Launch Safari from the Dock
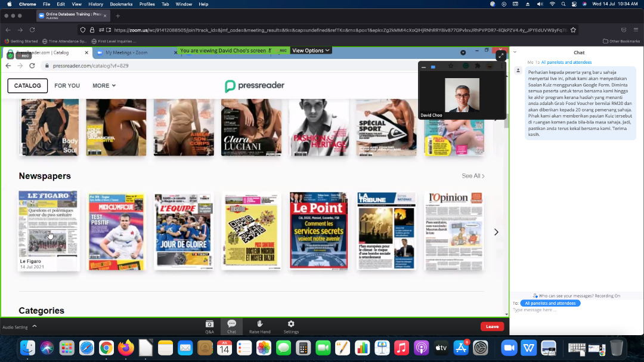 (86, 348)
